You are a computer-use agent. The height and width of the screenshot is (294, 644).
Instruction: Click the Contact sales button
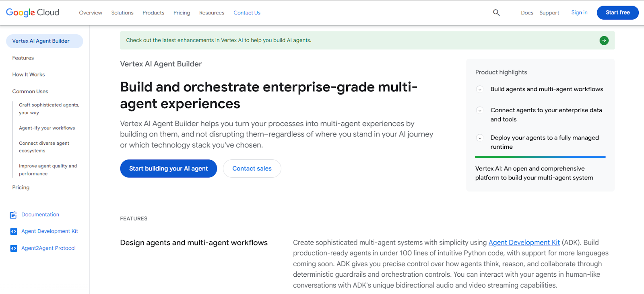(x=252, y=169)
